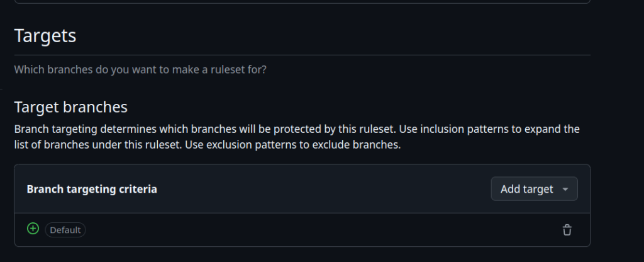The image size is (644, 262).
Task: Select the Default branch badge
Action: pos(65,230)
